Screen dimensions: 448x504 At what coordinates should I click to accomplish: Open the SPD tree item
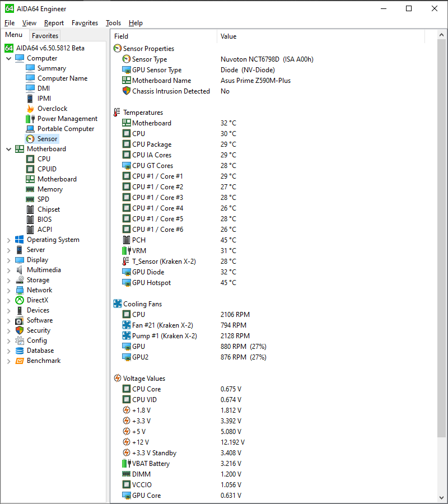[43, 199]
